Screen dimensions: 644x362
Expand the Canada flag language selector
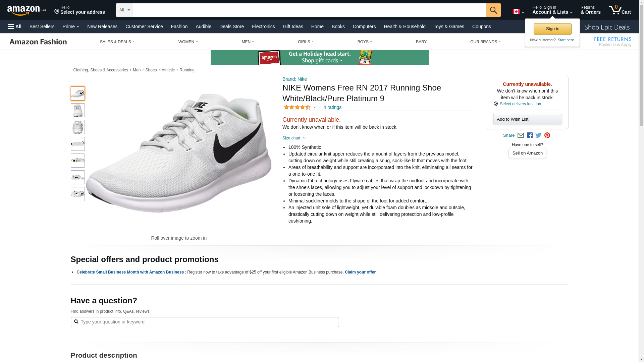(x=518, y=12)
